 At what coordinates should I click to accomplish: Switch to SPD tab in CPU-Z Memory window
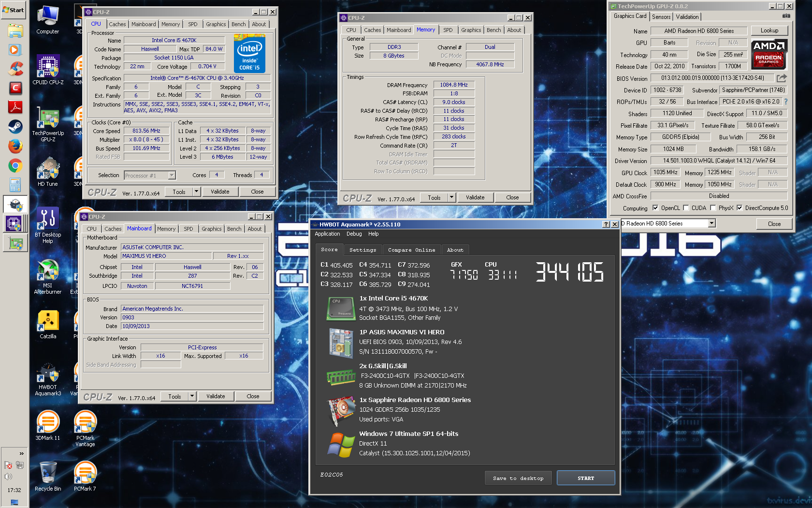(x=448, y=30)
